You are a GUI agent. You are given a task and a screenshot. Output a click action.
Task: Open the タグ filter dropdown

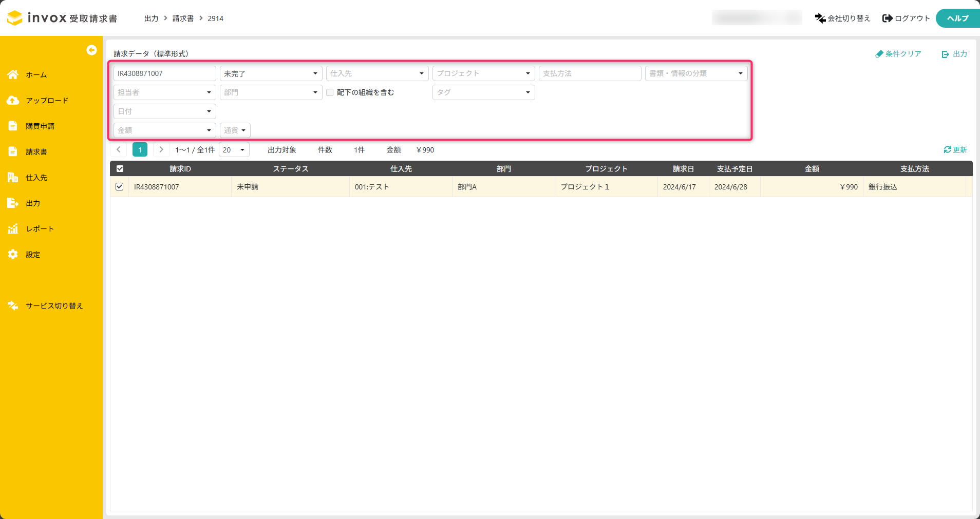[483, 92]
